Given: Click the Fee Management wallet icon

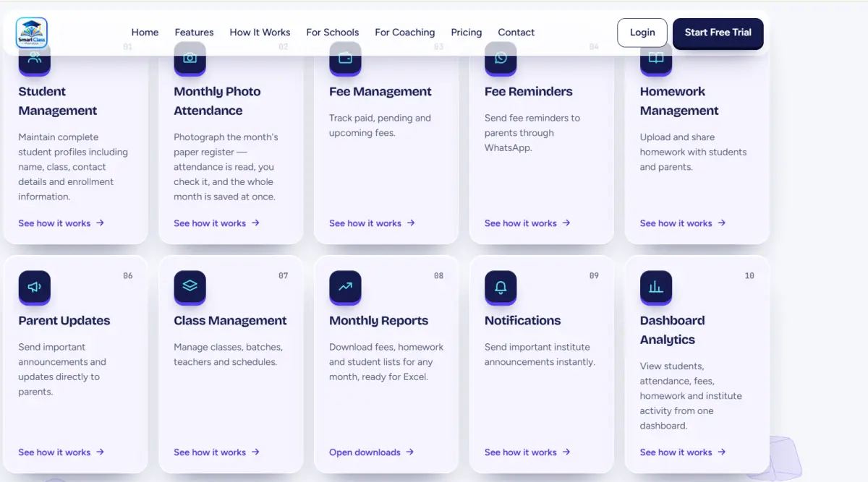Looking at the screenshot, I should [x=345, y=59].
